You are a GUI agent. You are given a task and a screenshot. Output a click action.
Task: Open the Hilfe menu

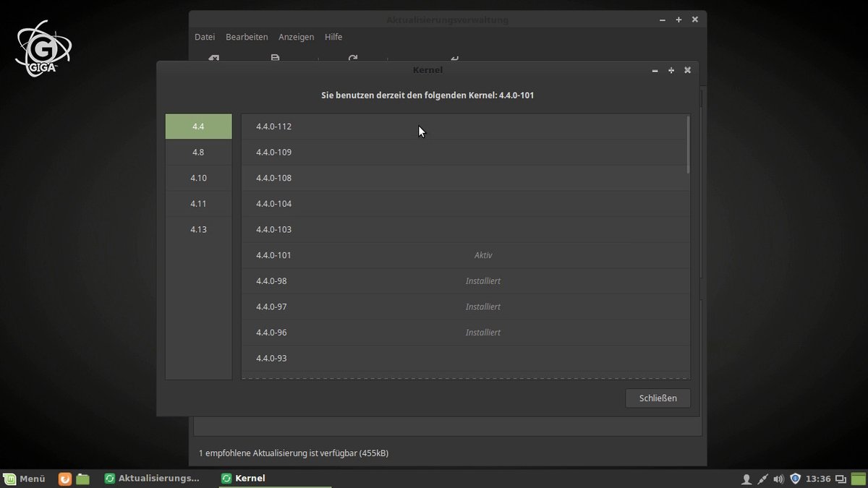pos(333,37)
